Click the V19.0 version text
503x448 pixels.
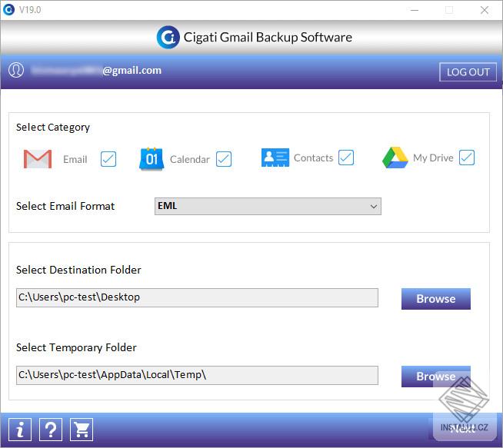point(30,10)
